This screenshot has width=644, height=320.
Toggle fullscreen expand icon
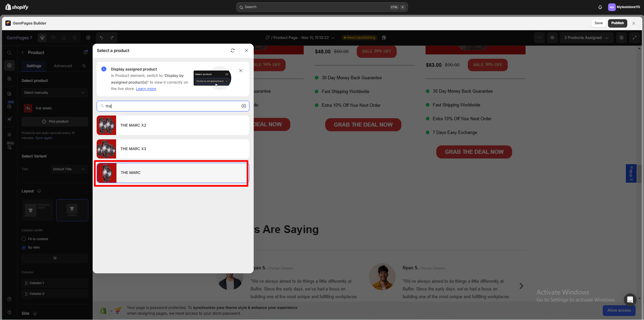coord(635,38)
